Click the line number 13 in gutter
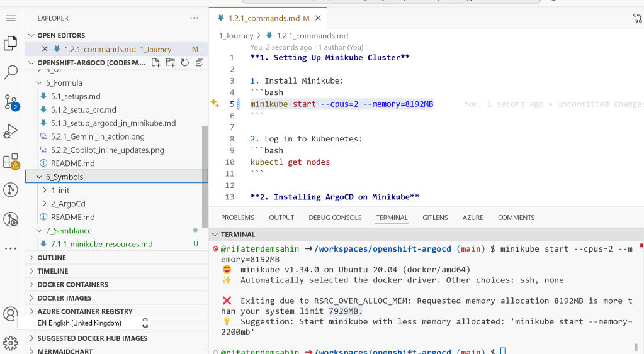Screen dimensions: 644x354 (230, 197)
